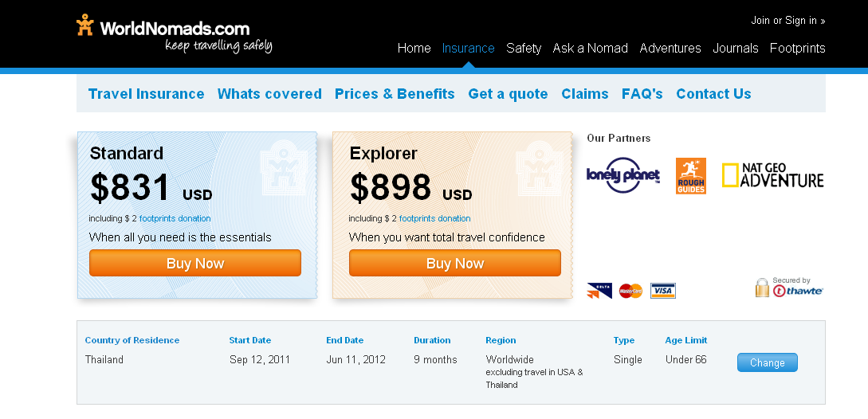Click the Lonely Planet partner logo

(x=623, y=175)
